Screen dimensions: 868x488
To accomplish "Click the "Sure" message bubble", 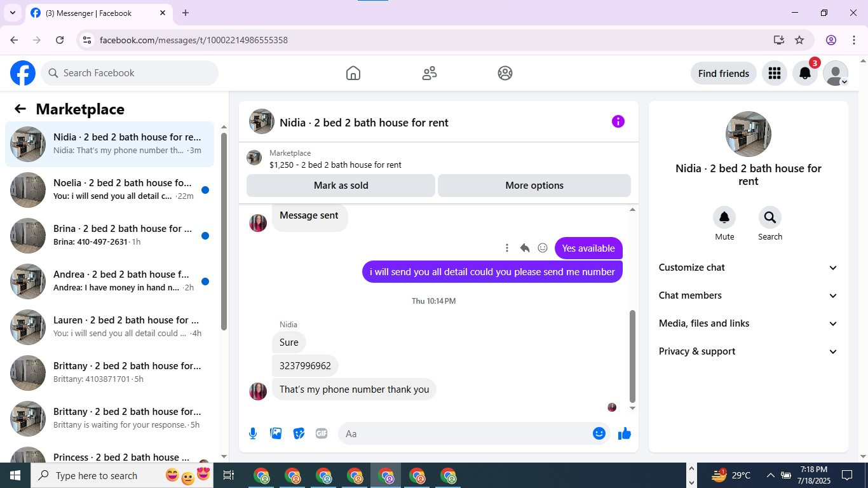I will pos(289,342).
